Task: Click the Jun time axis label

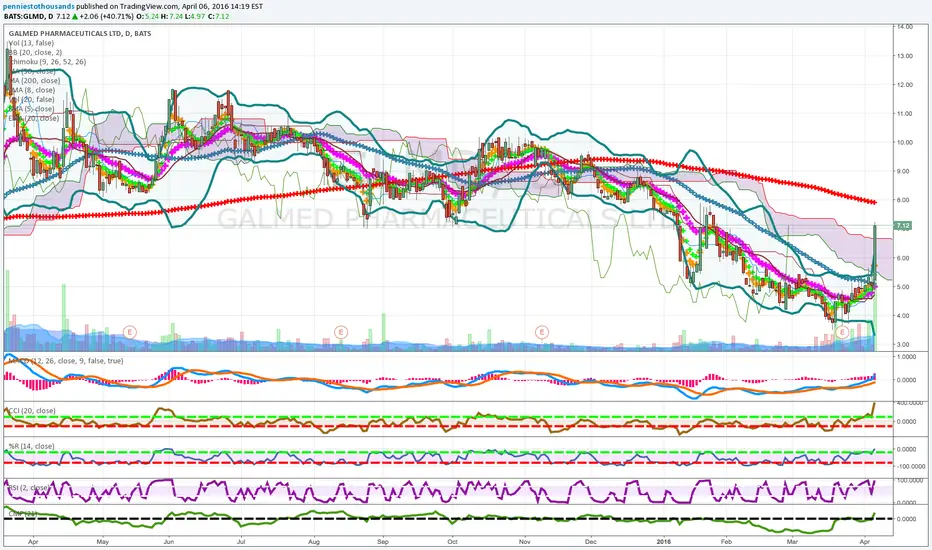Action: (x=169, y=542)
